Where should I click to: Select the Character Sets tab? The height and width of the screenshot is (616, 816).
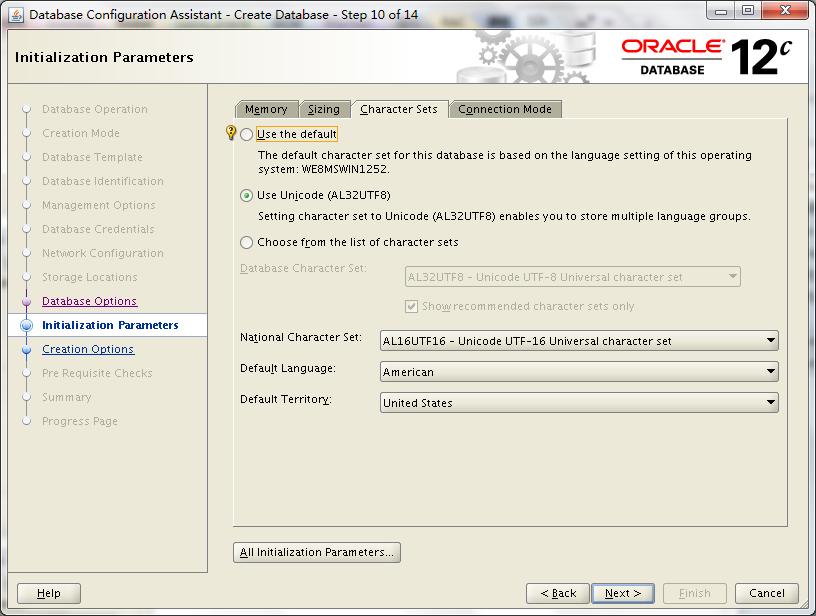[x=399, y=109]
